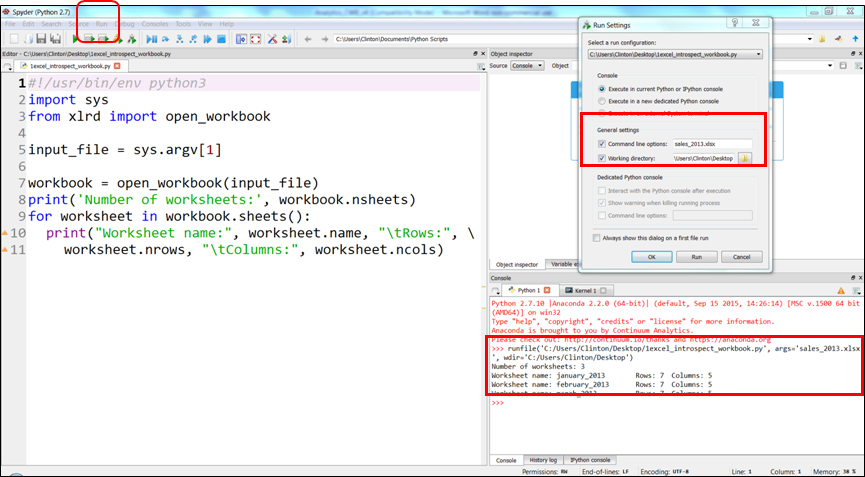Click the green Run file toolbar icon
This screenshot has width=865, height=477.
pos(77,39)
